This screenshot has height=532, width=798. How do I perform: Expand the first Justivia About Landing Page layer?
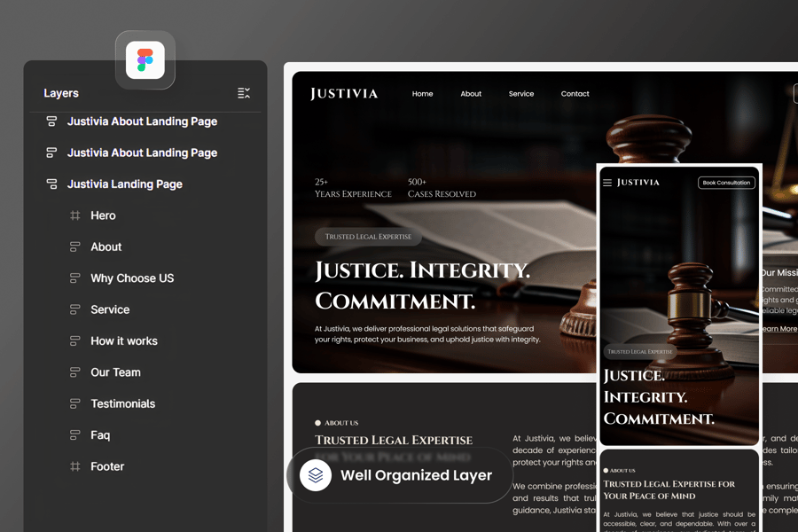(51, 121)
